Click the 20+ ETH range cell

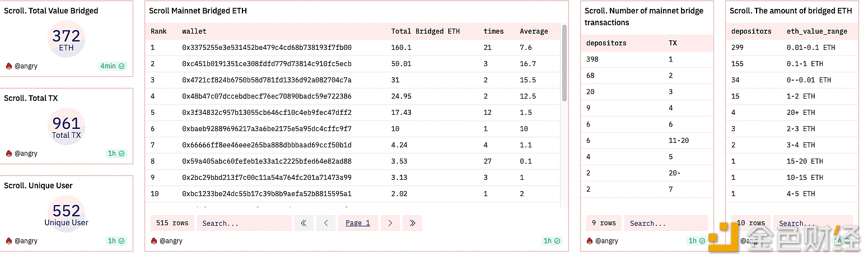(x=801, y=113)
